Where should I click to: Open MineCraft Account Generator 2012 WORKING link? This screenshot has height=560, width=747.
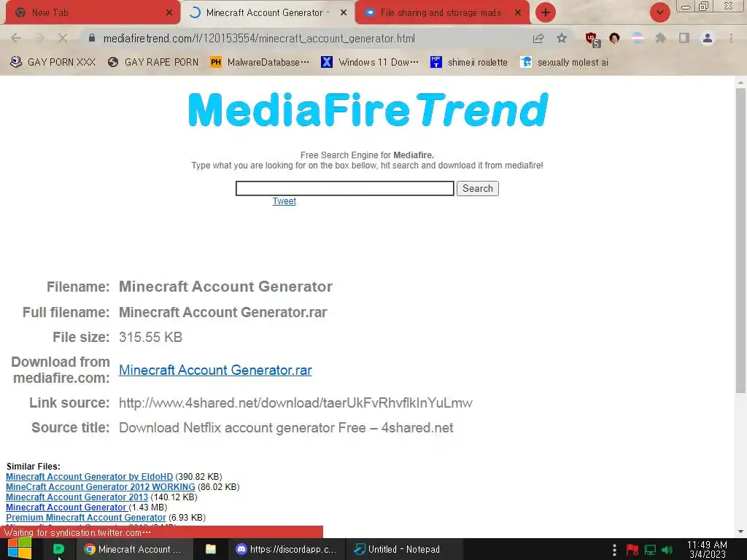pyautogui.click(x=101, y=486)
